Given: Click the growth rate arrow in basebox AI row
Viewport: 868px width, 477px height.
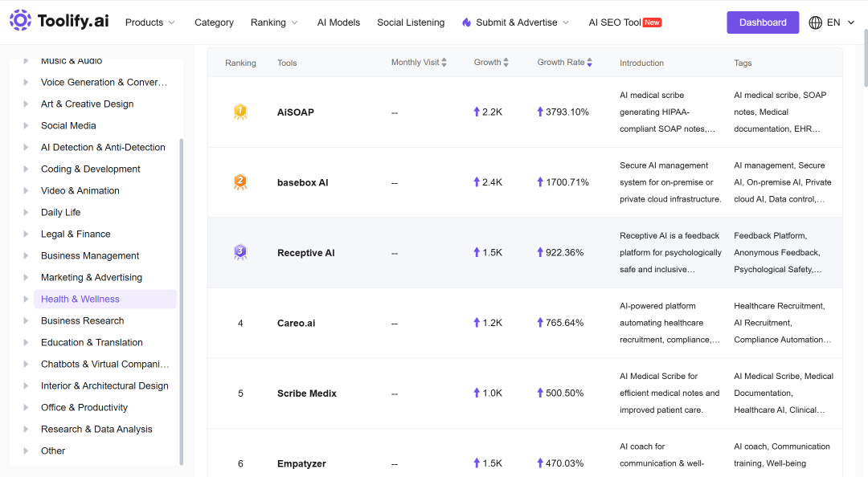Looking at the screenshot, I should (540, 182).
